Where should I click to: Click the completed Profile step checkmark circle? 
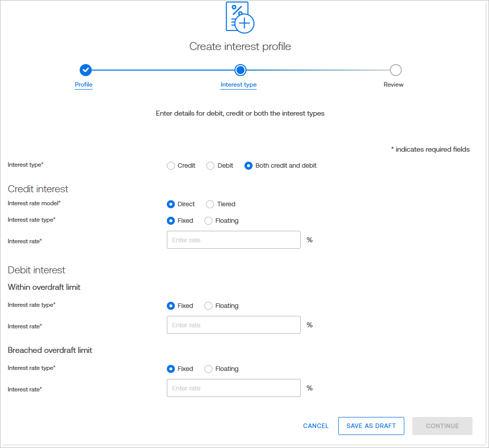[x=86, y=70]
